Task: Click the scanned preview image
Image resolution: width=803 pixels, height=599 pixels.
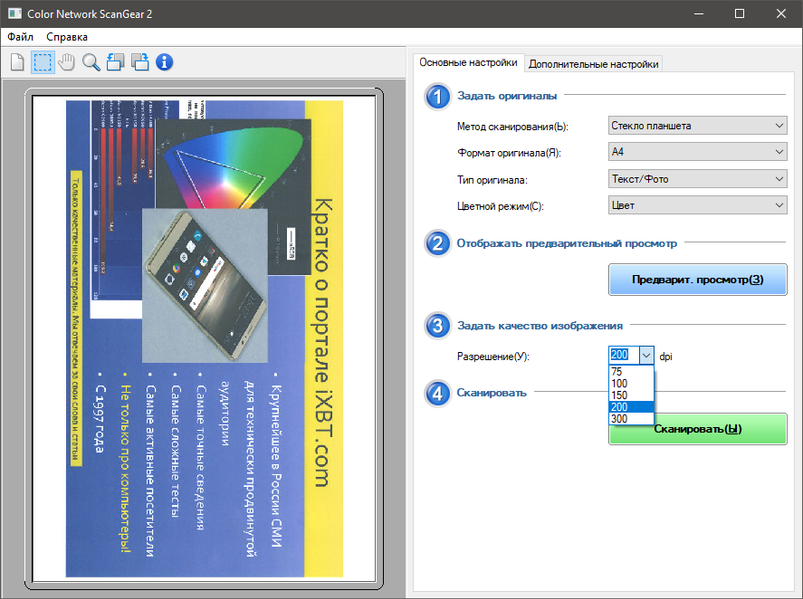Action: click(x=204, y=338)
